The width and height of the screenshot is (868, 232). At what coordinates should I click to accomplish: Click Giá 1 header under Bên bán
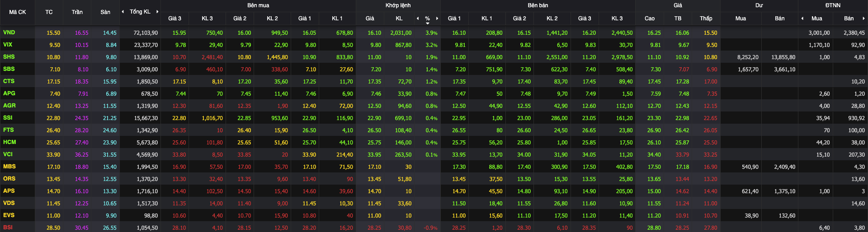tap(454, 19)
